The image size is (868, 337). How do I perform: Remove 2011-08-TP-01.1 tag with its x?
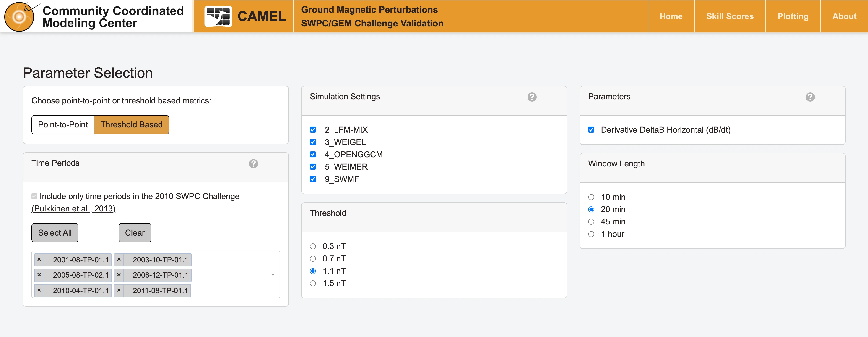[x=119, y=290]
